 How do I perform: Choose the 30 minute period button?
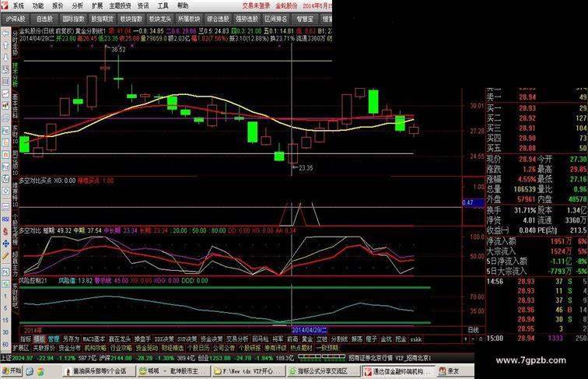pyautogui.click(x=5, y=332)
